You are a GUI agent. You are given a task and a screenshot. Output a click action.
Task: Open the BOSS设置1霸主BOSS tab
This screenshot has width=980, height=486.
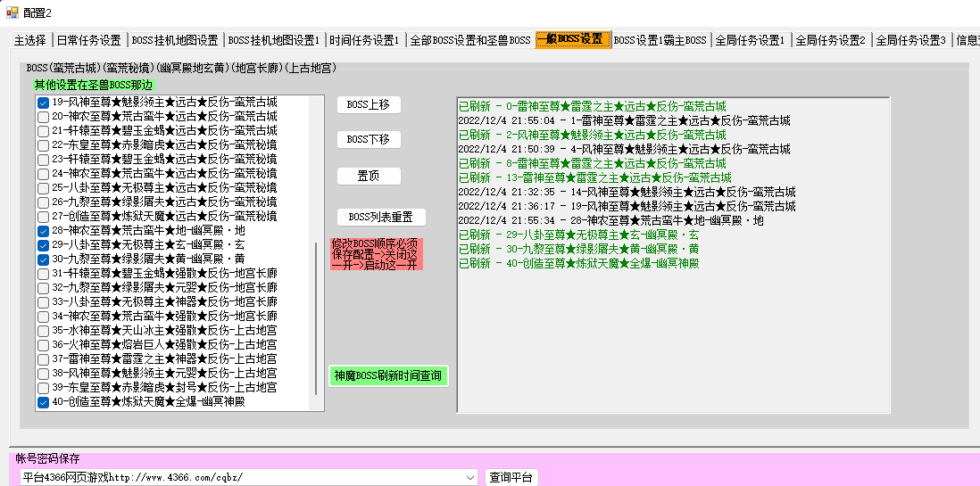(660, 41)
